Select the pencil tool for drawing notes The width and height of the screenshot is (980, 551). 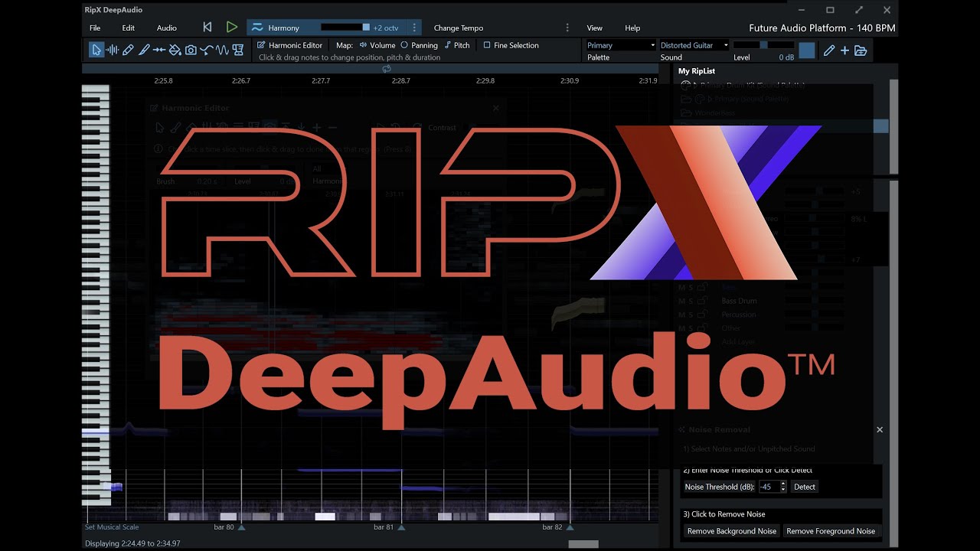click(x=127, y=48)
